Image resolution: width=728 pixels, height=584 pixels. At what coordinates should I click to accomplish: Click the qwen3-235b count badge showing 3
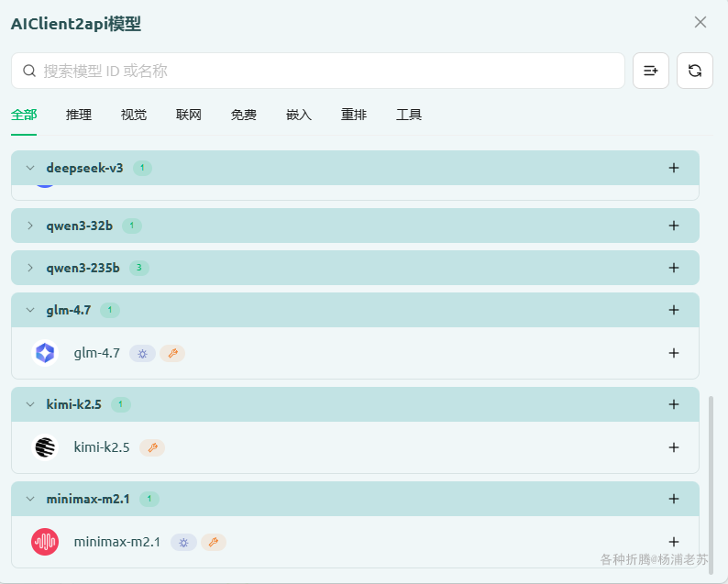[138, 268]
